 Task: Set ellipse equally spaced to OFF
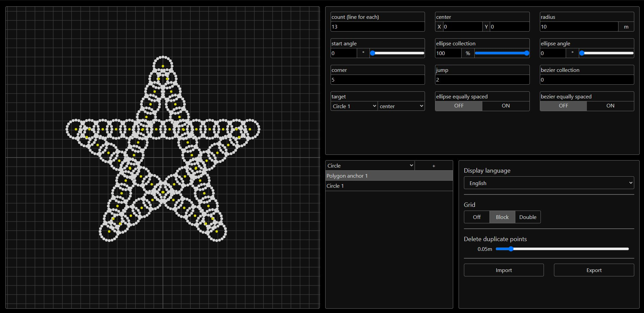459,106
